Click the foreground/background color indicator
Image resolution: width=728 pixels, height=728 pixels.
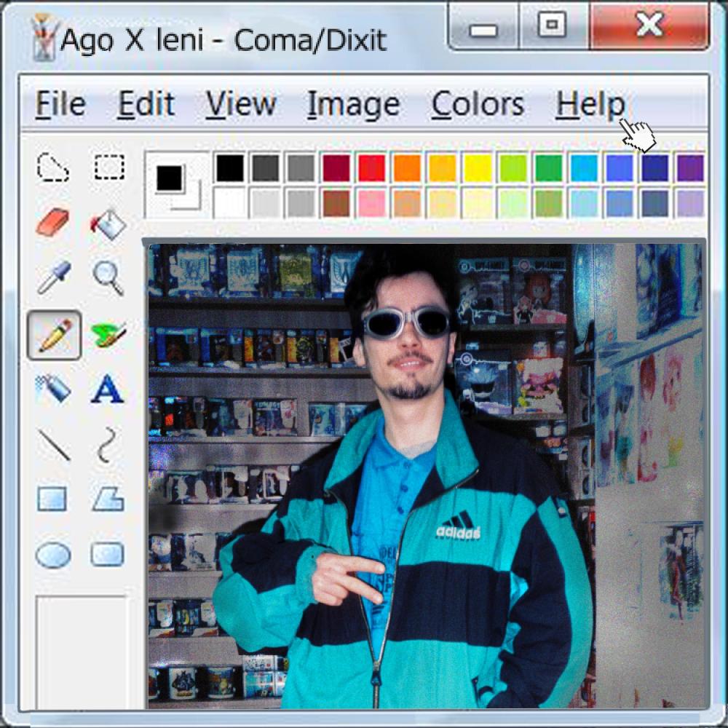coord(176,186)
